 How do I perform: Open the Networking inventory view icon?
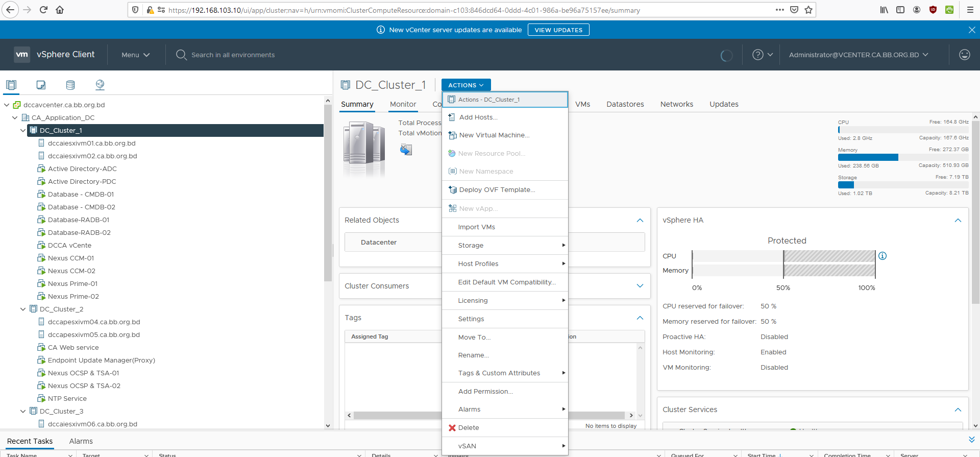pos(100,85)
